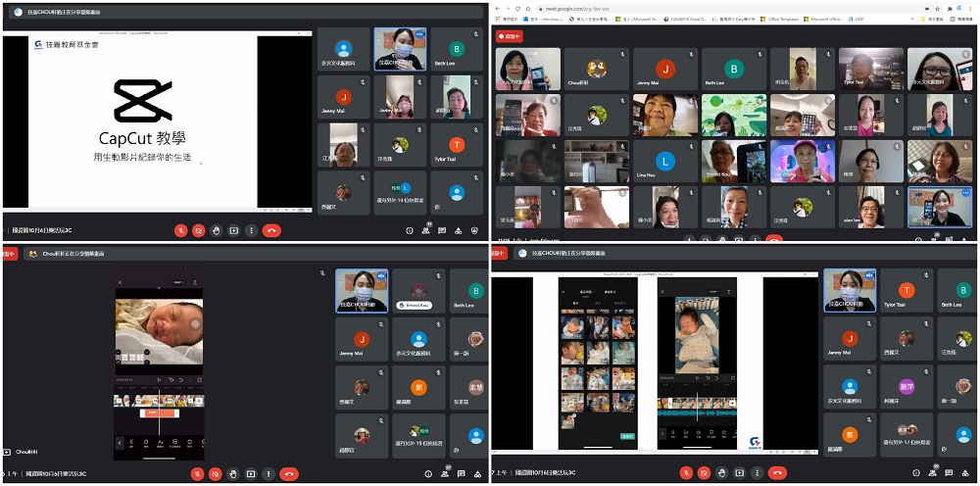Show meeting details in photo-picker slide meeting
This screenshot has width=980, height=486.
(915, 473)
